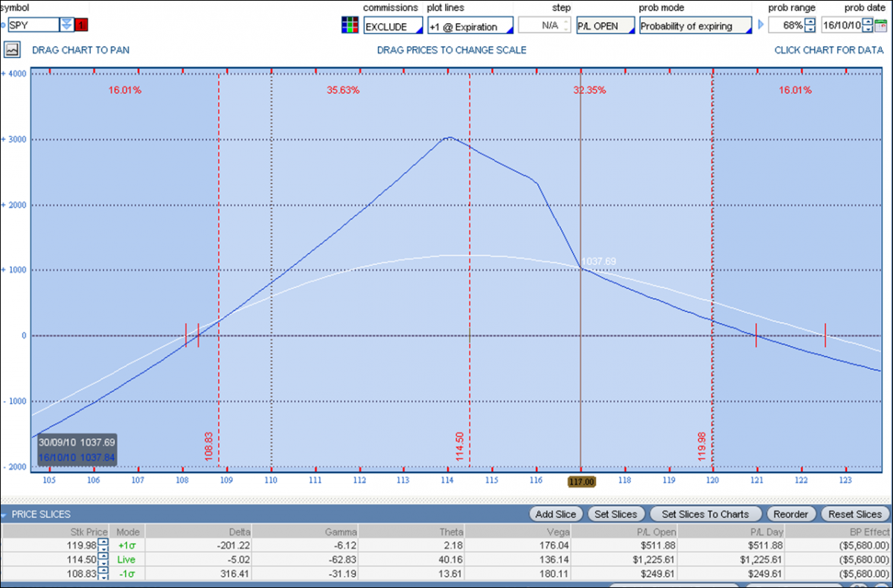Click the 40.16 theta value
Viewport: 893px width, 588px height.
tap(451, 559)
